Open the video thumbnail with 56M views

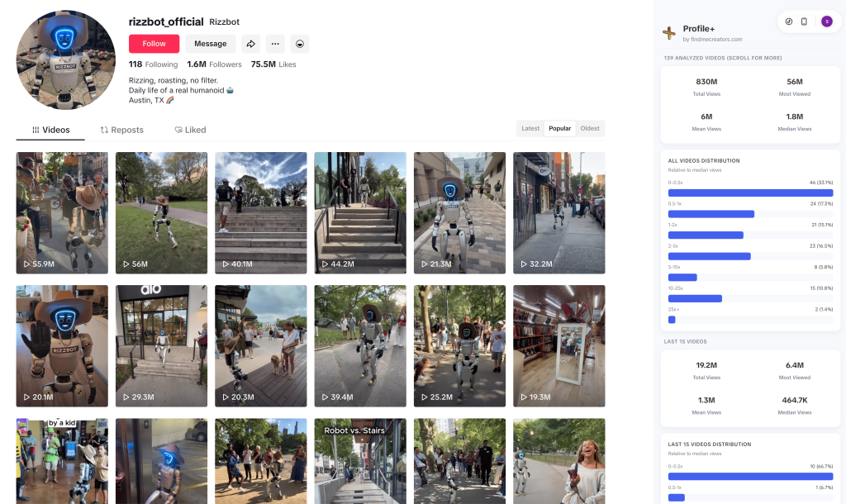tap(161, 212)
